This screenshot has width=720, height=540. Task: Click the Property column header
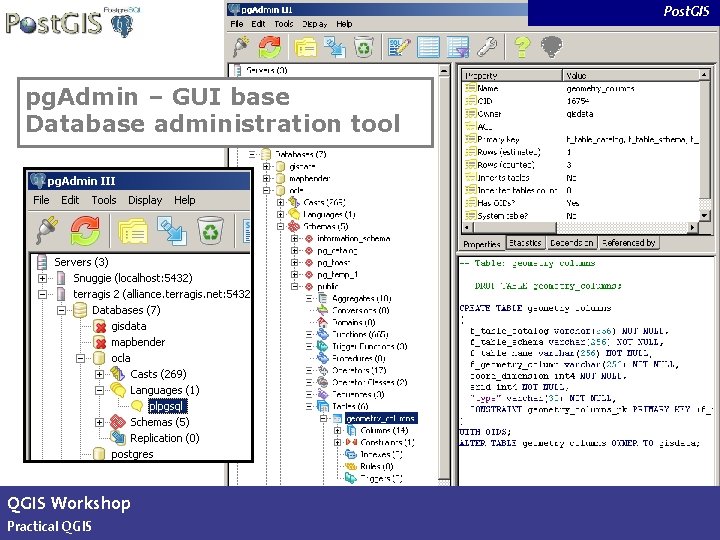point(512,75)
